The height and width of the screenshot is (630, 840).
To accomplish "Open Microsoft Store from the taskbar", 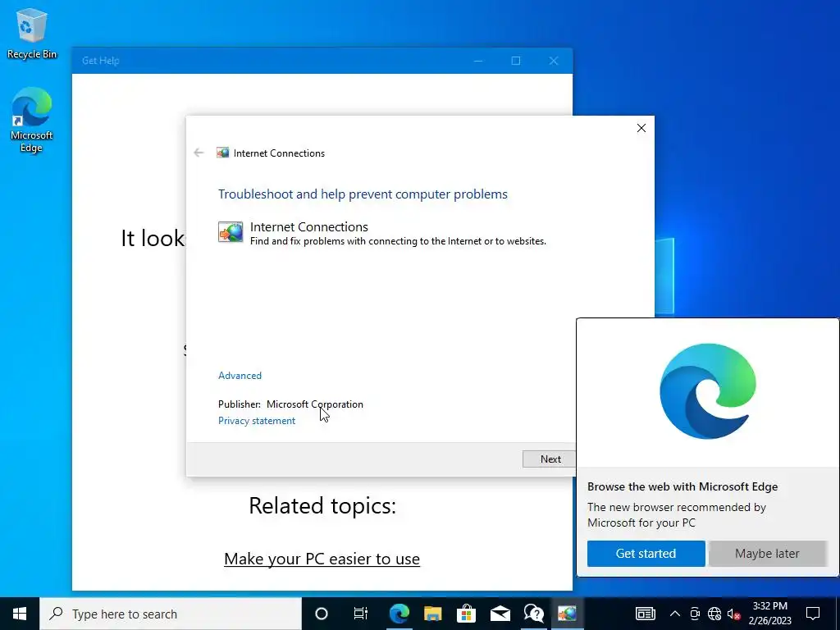I will pyautogui.click(x=467, y=614).
